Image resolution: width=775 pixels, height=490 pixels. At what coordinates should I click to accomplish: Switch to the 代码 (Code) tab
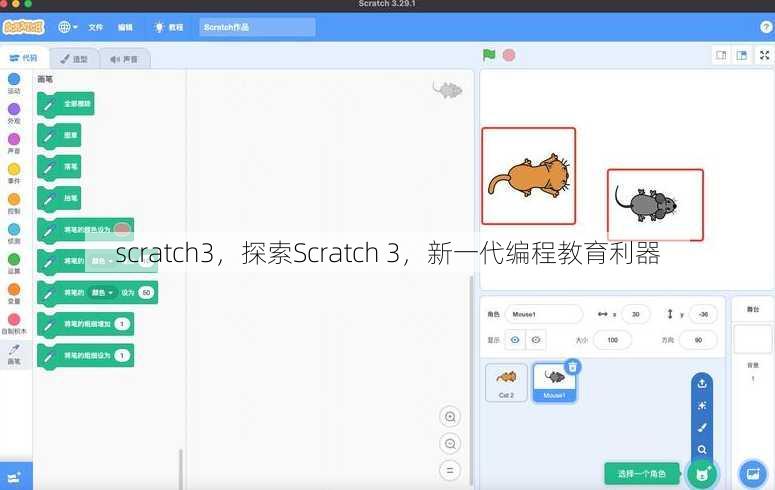click(x=24, y=58)
